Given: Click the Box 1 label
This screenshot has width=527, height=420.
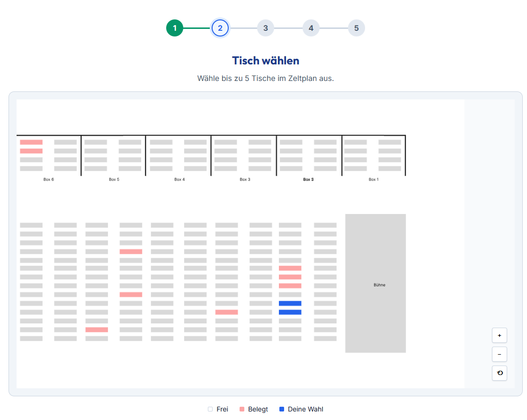Looking at the screenshot, I should tap(374, 179).
